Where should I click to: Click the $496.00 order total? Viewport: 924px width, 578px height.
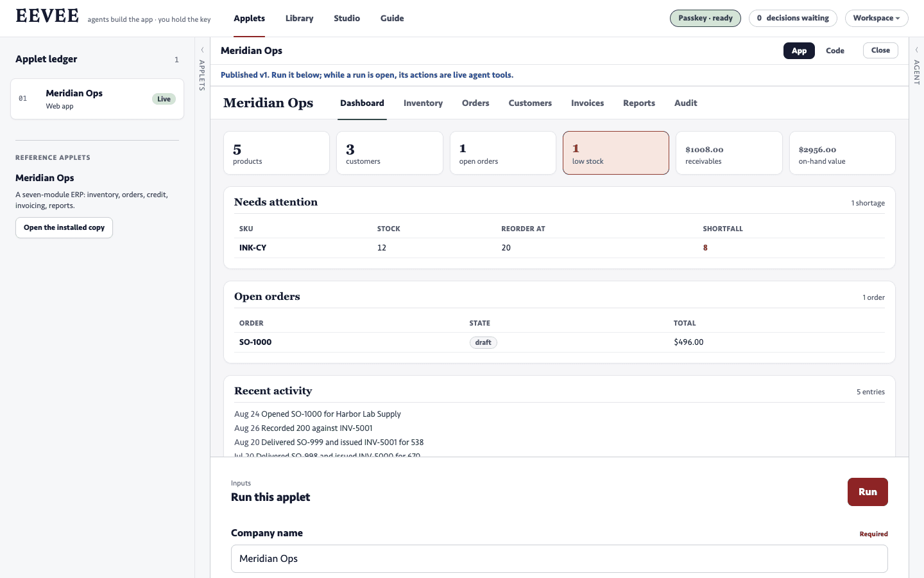click(x=689, y=342)
